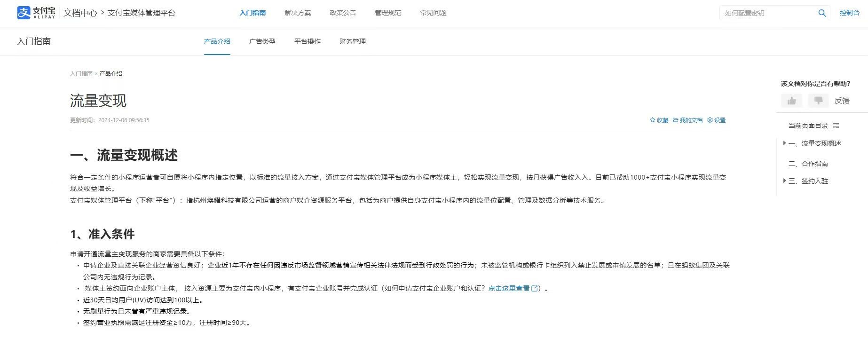This screenshot has height=347, width=868.
Task: Open the 常见问题 top menu
Action: pos(433,13)
